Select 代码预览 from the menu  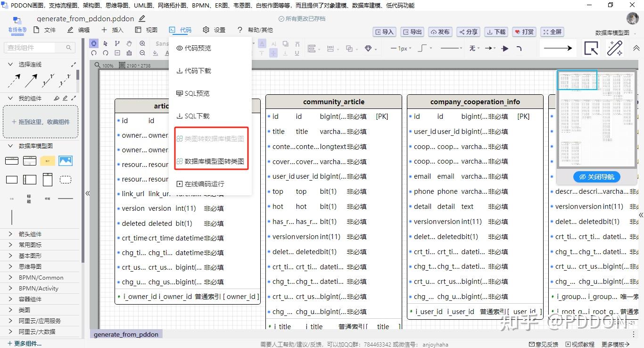[210, 48]
